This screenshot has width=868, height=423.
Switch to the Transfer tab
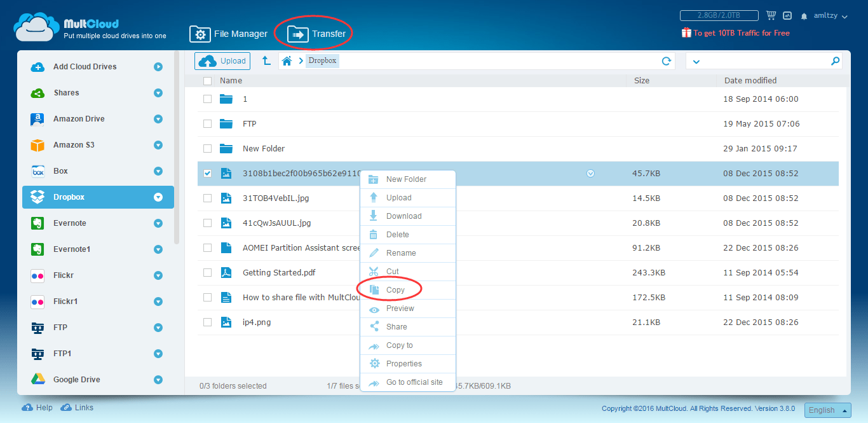click(x=313, y=33)
